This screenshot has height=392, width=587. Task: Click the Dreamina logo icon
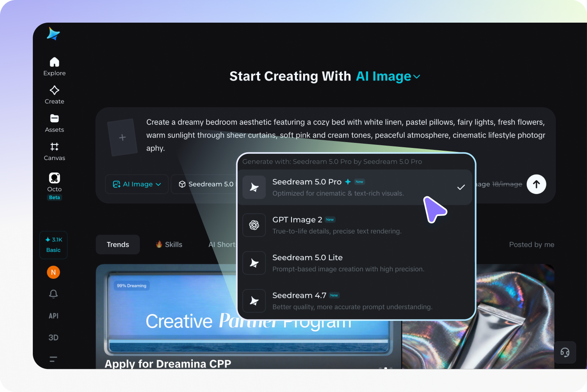[53, 34]
